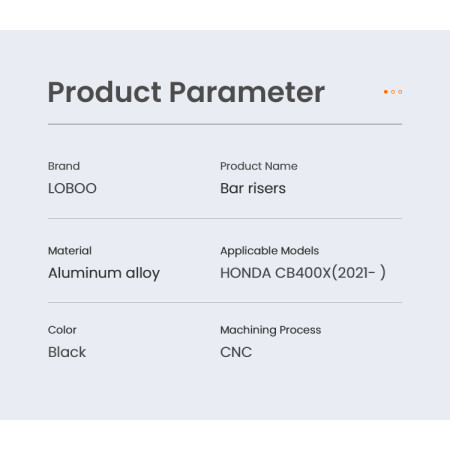Click the Aluminum alloy value
The height and width of the screenshot is (450, 450).
(x=104, y=273)
